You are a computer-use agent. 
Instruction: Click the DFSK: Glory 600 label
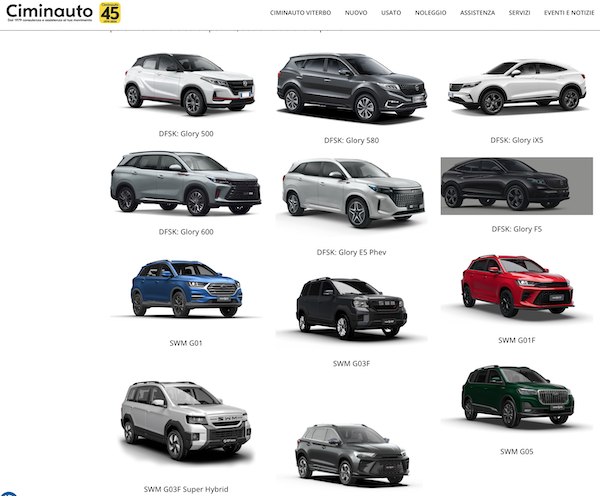186,232
